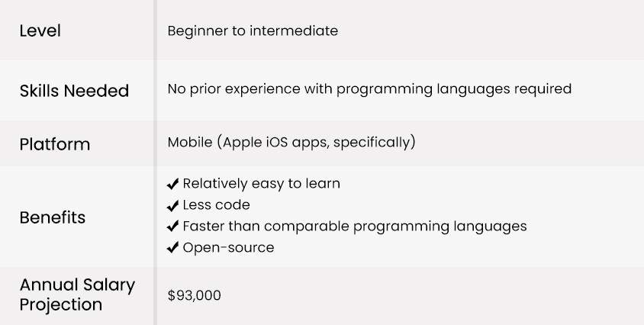The height and width of the screenshot is (325, 644).
Task: Select the Annual Salary Projection label
Action: 77,294
